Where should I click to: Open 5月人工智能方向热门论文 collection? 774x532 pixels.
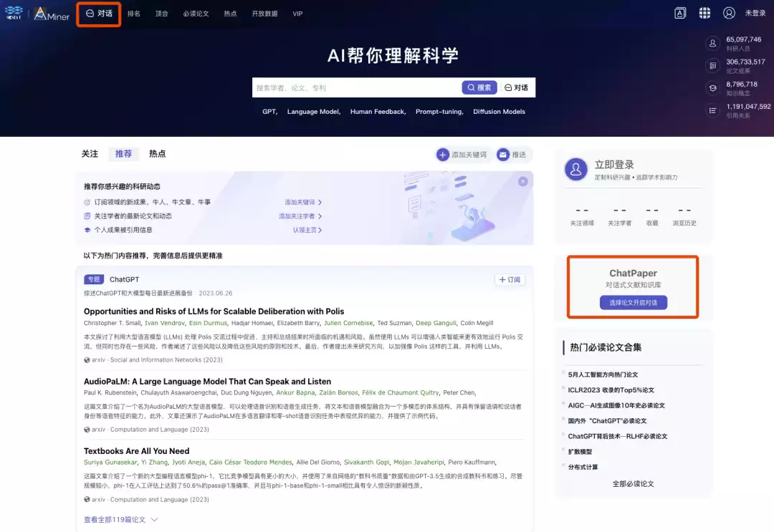tap(603, 374)
